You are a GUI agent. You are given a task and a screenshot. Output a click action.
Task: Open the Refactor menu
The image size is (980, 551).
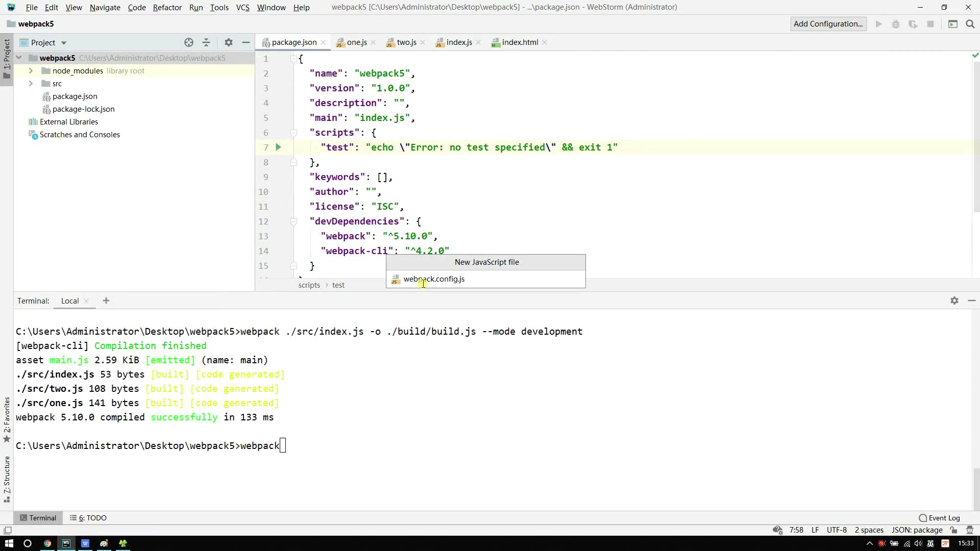point(167,7)
